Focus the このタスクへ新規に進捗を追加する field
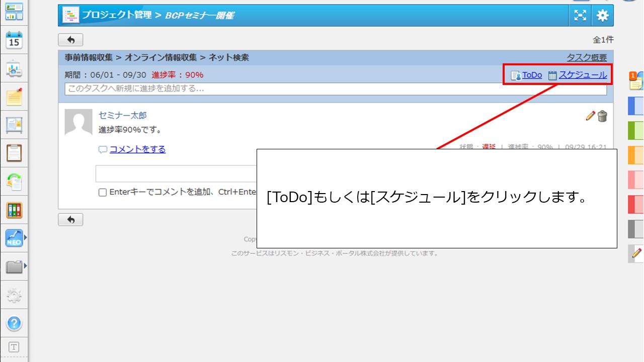 336,89
